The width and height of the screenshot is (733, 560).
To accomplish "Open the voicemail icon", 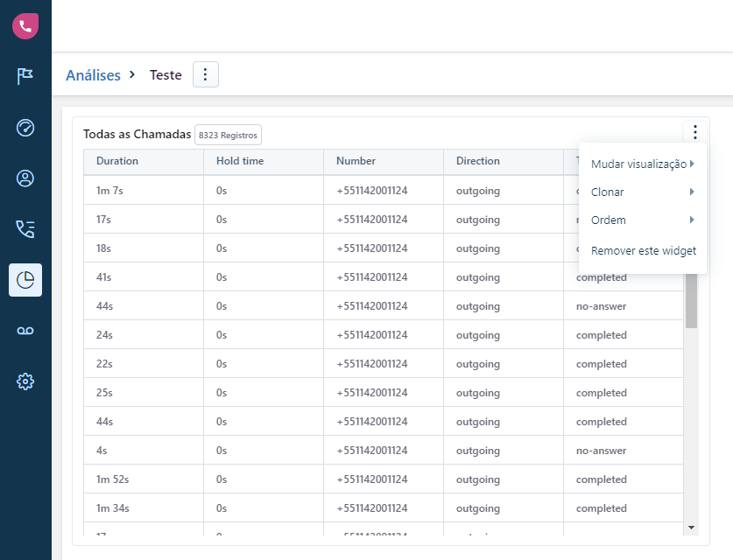I will [x=25, y=331].
